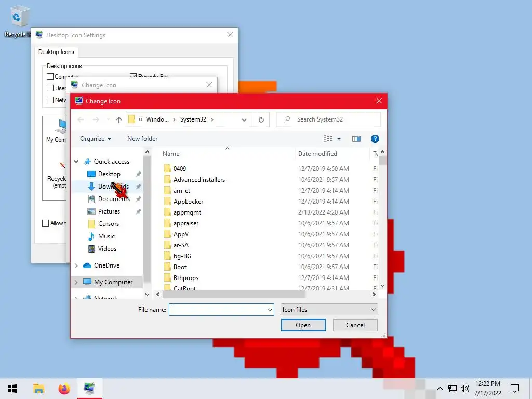Image resolution: width=532 pixels, height=399 pixels.
Task: Refresh the System32 folder view
Action: pos(261,120)
